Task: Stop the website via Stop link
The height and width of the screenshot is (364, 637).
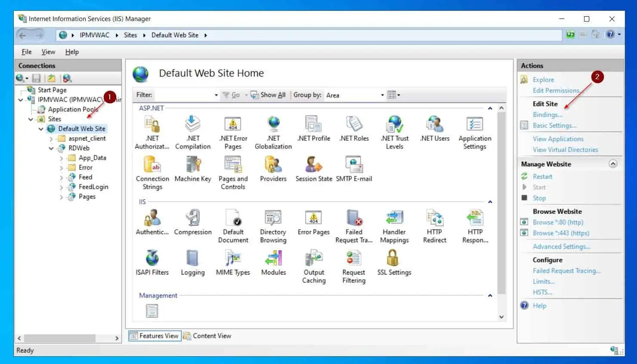Action: coord(539,198)
